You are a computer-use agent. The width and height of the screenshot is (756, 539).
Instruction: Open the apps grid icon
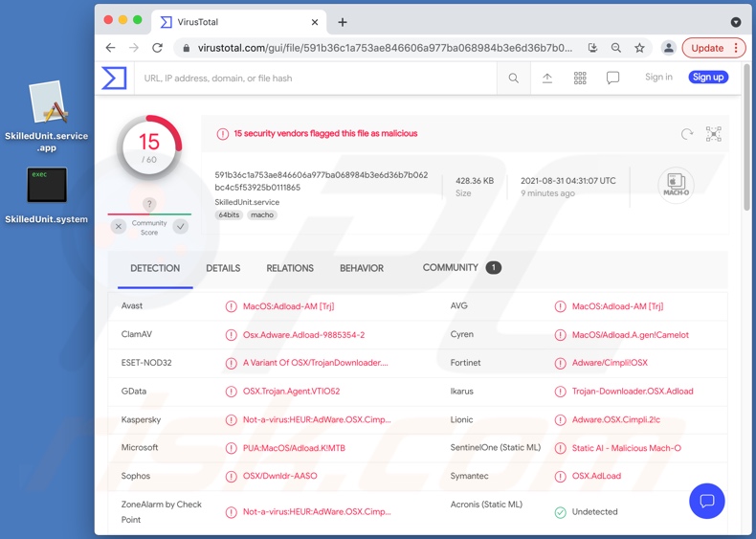pos(580,79)
